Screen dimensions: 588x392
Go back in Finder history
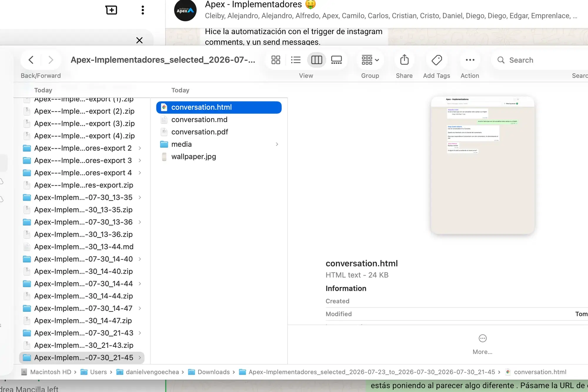click(x=31, y=60)
